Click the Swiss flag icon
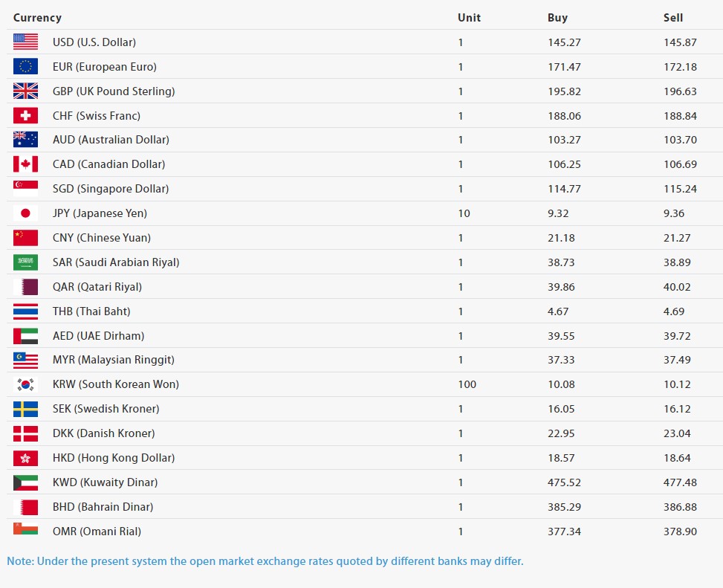 (25, 116)
